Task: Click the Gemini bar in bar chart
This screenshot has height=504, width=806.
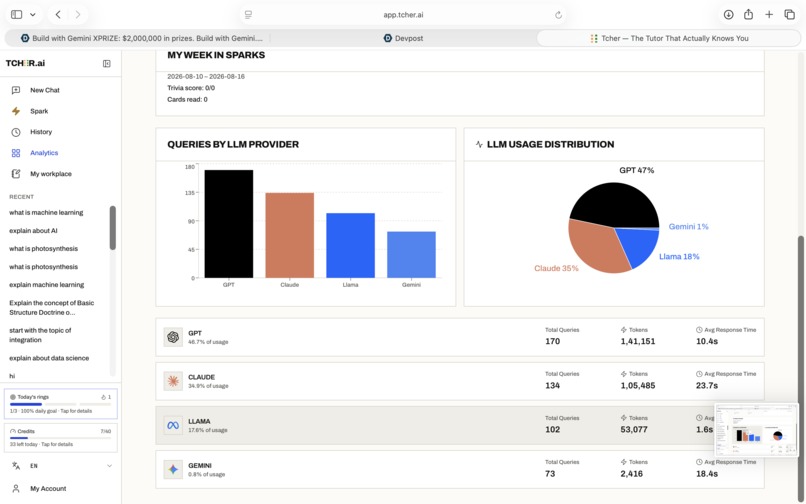Action: (x=411, y=255)
